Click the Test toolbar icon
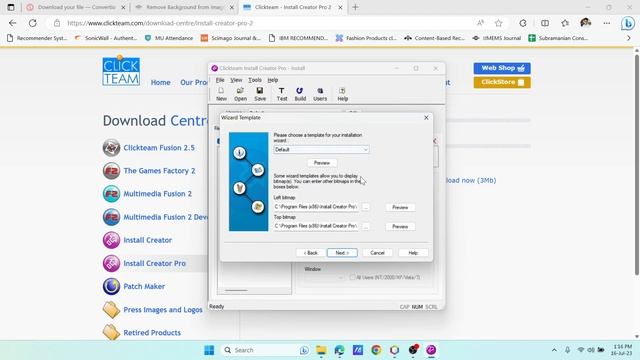The width and height of the screenshot is (640, 360). click(x=282, y=94)
